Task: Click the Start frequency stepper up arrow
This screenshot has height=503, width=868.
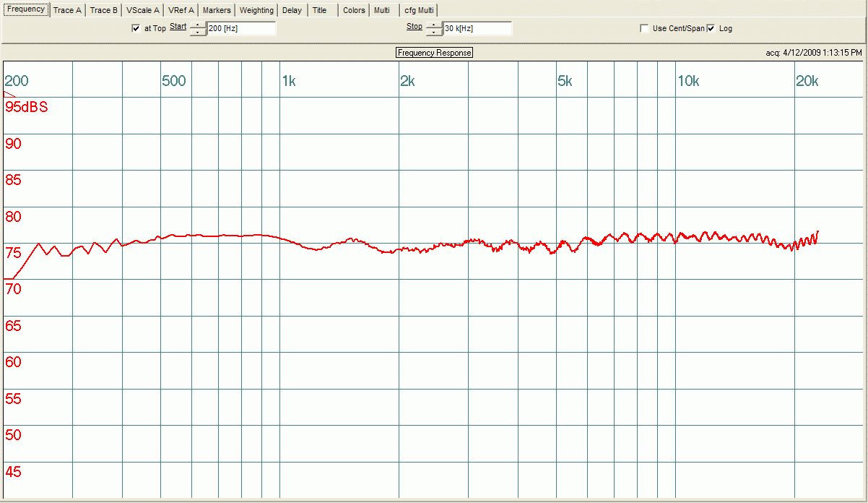Action: (x=197, y=25)
